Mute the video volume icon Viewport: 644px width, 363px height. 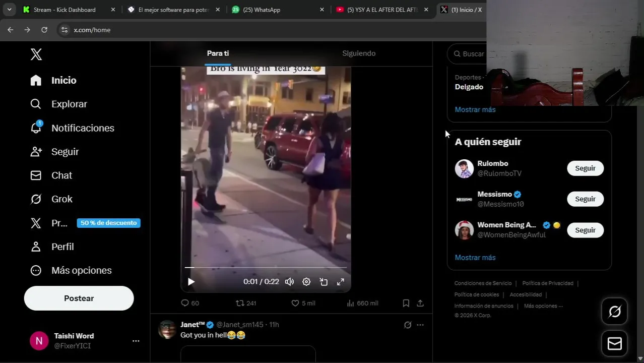(289, 282)
